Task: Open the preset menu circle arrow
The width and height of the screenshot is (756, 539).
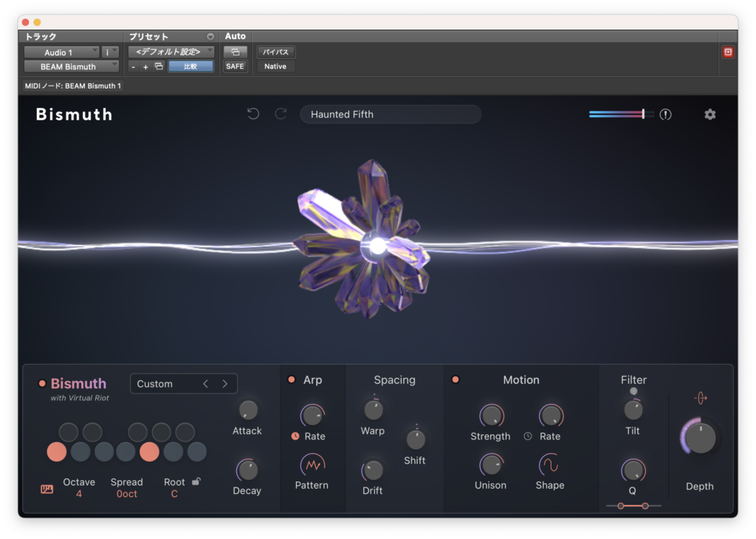Action: tap(210, 37)
